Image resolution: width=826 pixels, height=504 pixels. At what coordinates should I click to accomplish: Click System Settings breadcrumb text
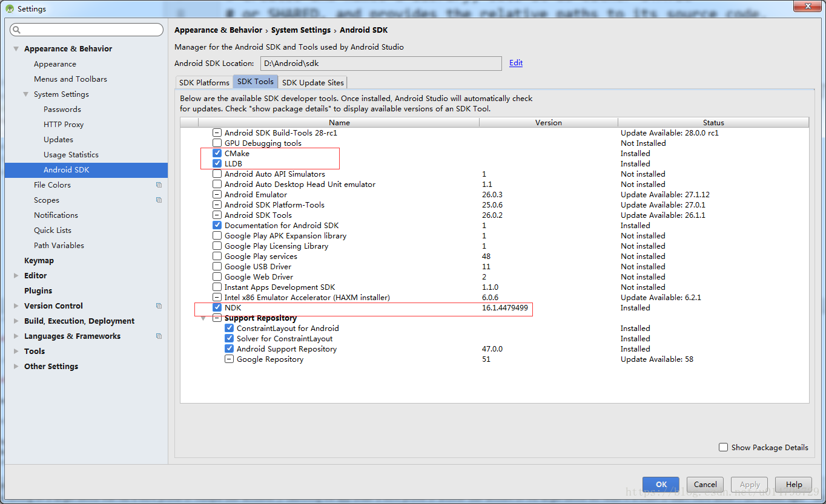[301, 30]
